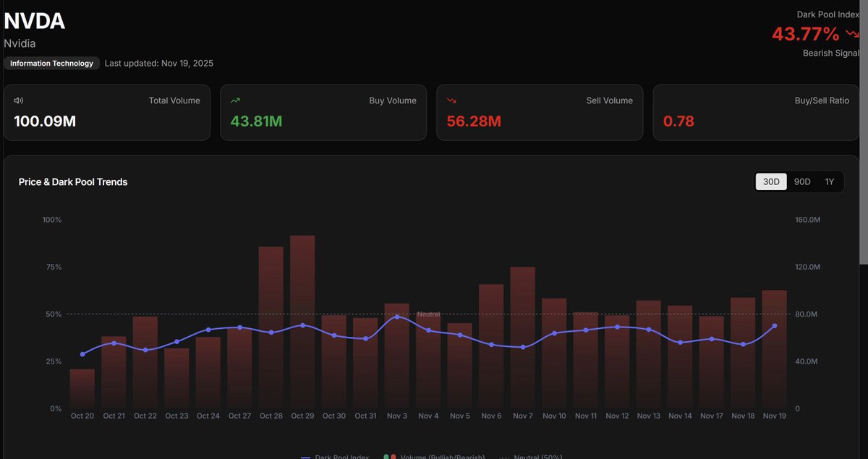Click the 56.28M sell volume value

474,121
